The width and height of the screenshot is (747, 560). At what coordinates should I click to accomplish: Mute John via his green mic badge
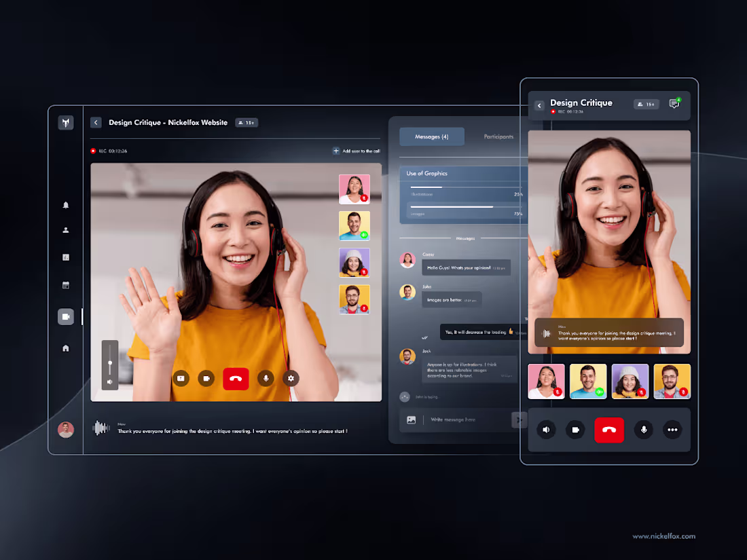pos(364,235)
